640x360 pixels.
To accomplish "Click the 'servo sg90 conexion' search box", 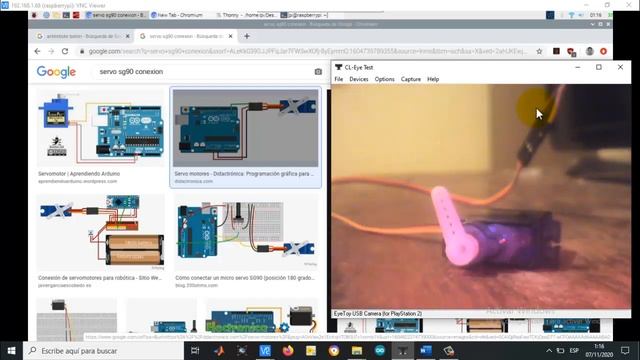I will tap(204, 72).
